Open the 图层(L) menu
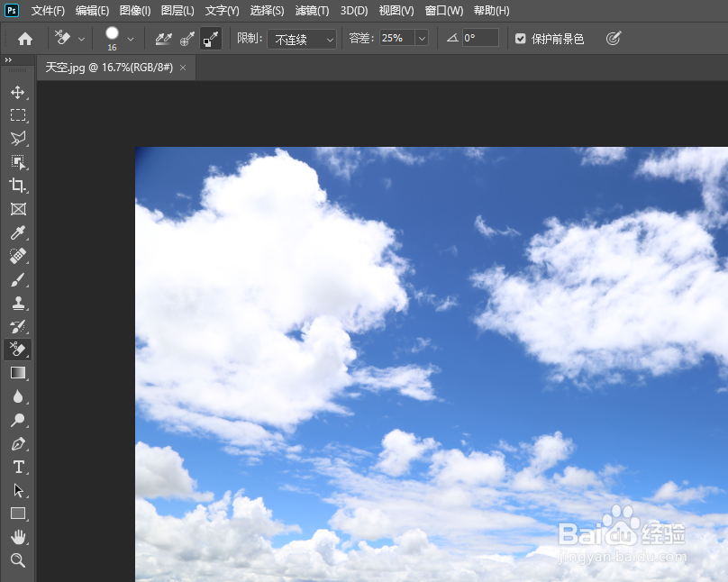The height and width of the screenshot is (582, 728). (x=177, y=10)
